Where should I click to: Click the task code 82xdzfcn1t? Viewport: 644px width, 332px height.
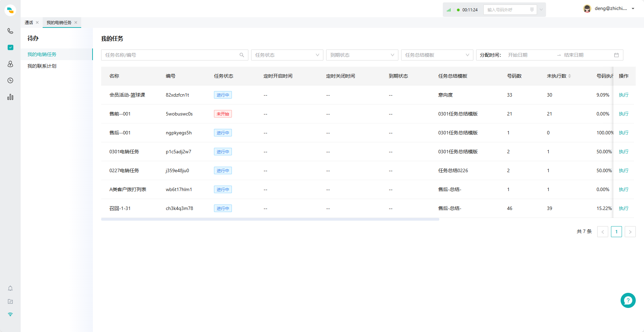[x=178, y=95]
